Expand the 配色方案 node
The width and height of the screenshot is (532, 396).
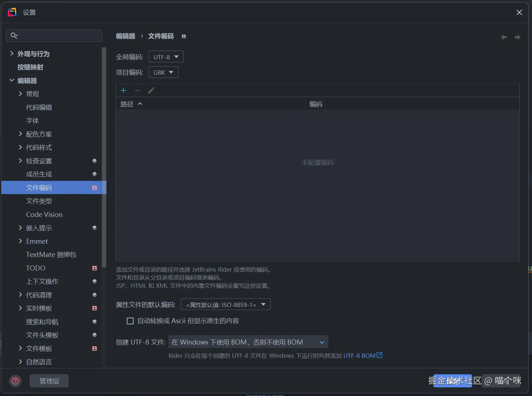click(20, 134)
